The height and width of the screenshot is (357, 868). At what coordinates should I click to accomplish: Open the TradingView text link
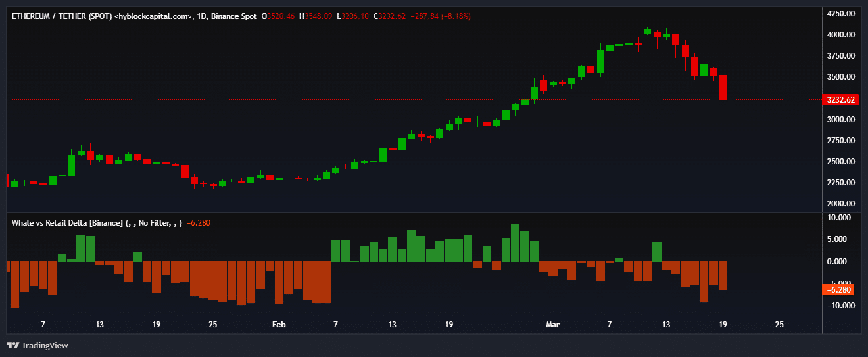[45, 345]
